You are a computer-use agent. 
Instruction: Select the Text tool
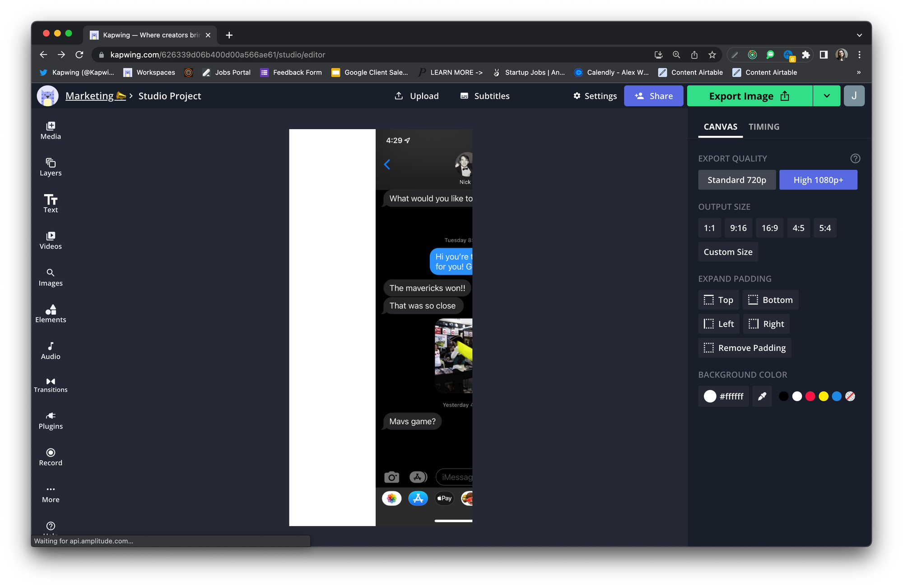tap(51, 203)
